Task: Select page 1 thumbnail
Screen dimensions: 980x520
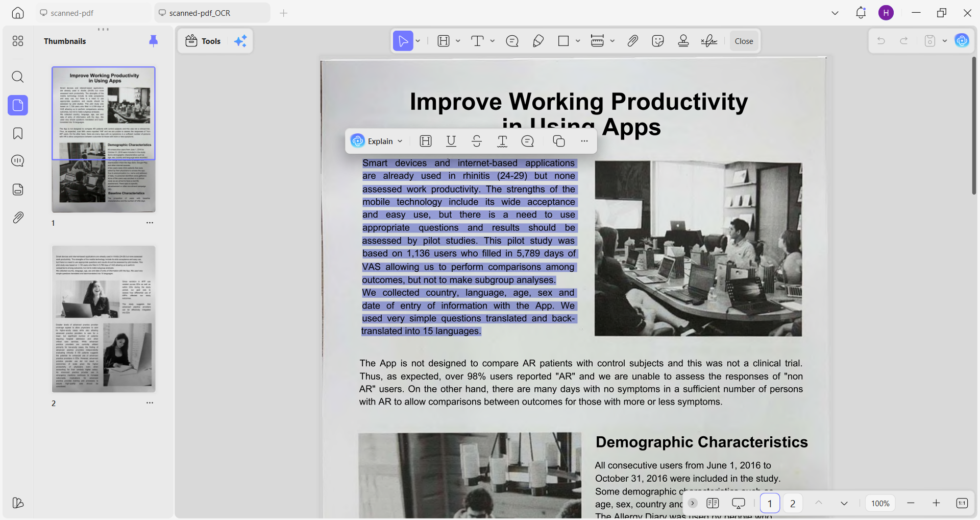Action: tap(104, 139)
